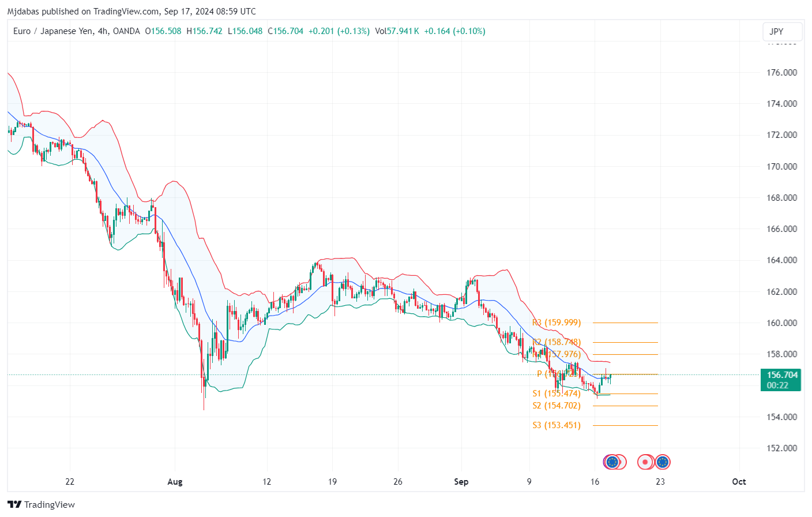Viewport: 812px width, 517px height.
Task: Click the Sep label on time axis
Action: pyautogui.click(x=461, y=482)
